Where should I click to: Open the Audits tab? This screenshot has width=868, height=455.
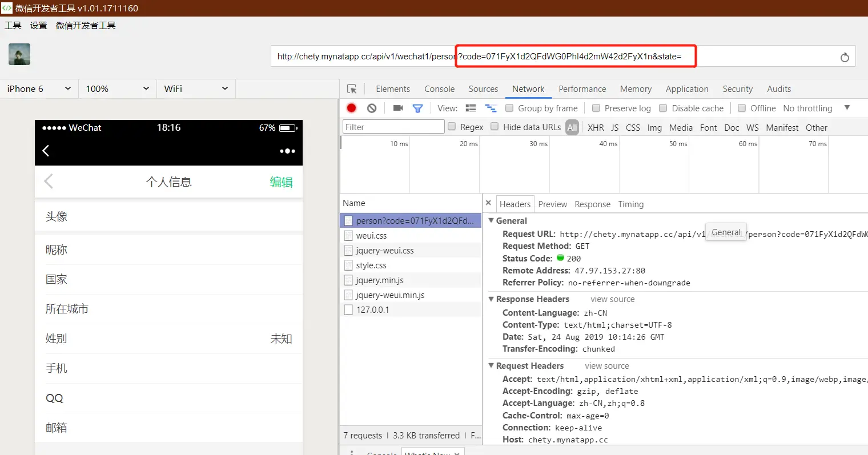779,89
